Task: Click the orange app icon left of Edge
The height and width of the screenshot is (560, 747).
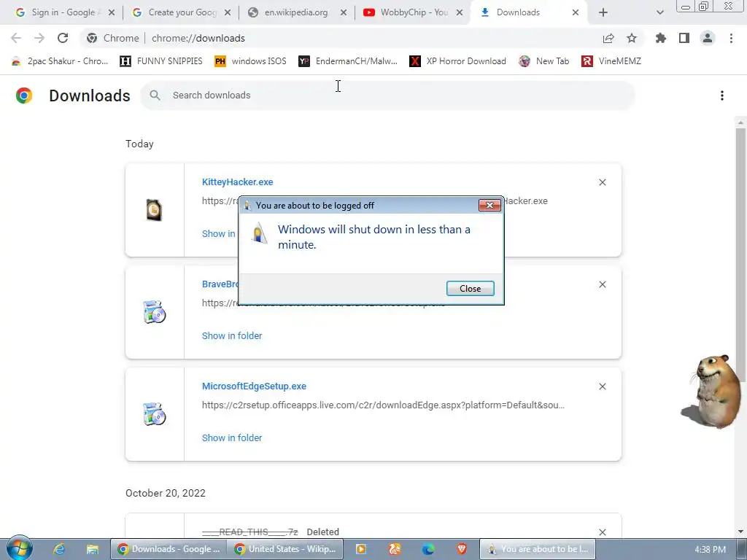Action: pos(395,549)
